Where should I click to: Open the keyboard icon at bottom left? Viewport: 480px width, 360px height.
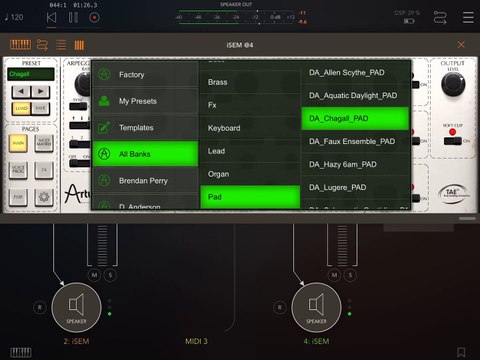click(21, 352)
